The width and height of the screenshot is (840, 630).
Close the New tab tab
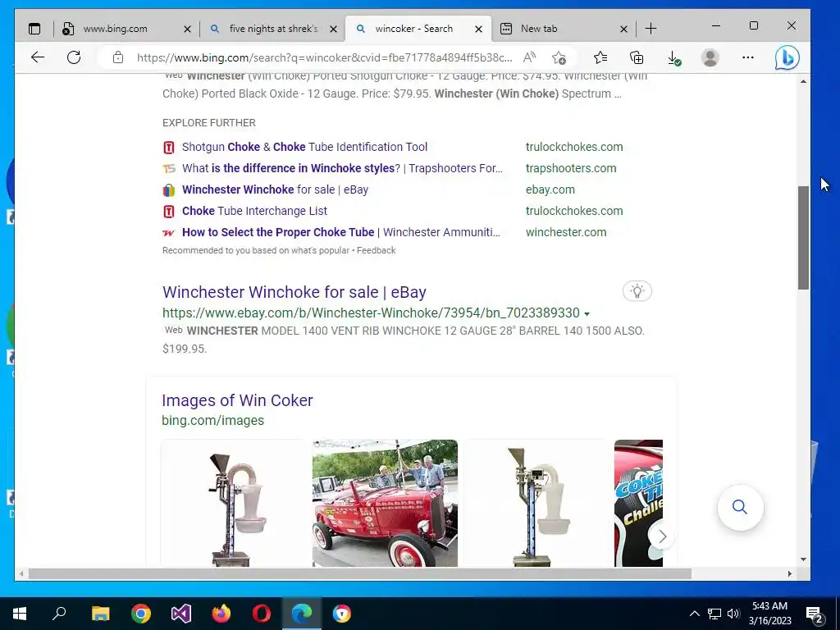click(623, 29)
